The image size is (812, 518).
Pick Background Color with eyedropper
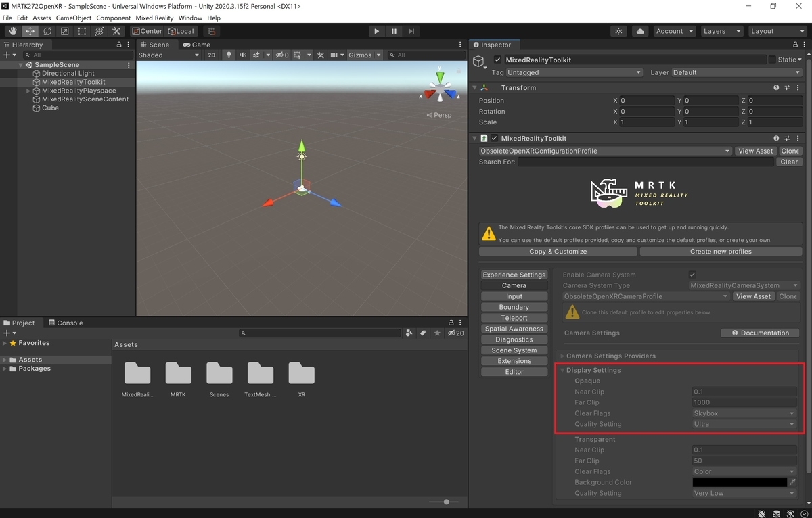pos(792,482)
